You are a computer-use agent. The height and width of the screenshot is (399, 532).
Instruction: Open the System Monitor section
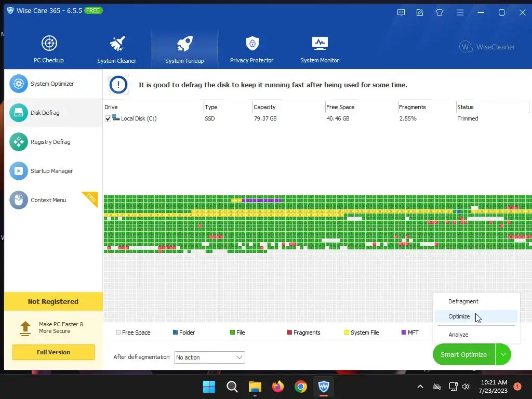point(320,49)
